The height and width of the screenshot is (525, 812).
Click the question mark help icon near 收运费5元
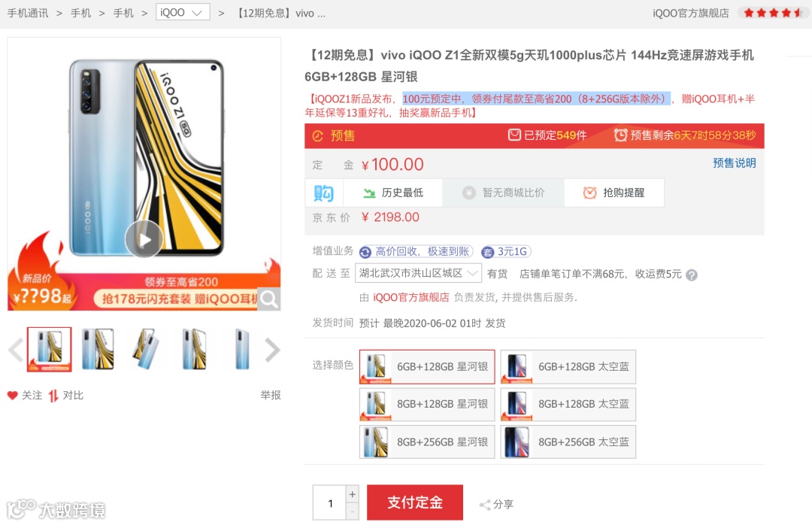(x=692, y=275)
